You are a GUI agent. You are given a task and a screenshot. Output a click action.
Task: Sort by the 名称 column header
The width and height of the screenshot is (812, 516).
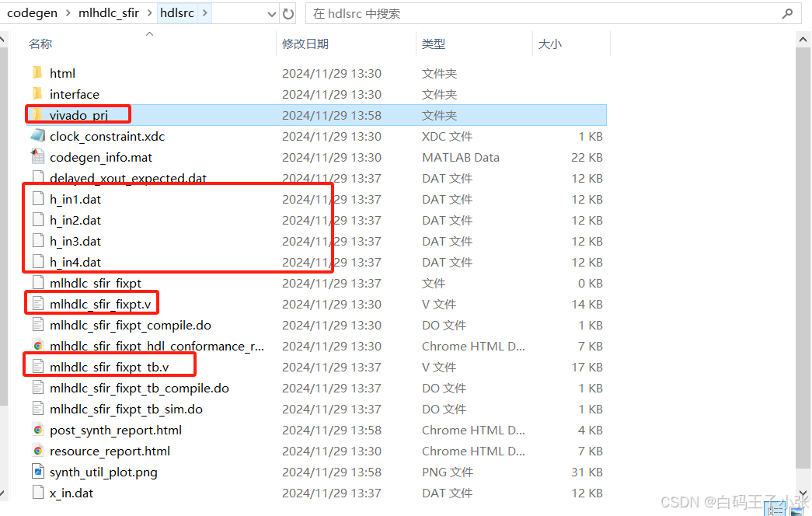pyautogui.click(x=40, y=44)
